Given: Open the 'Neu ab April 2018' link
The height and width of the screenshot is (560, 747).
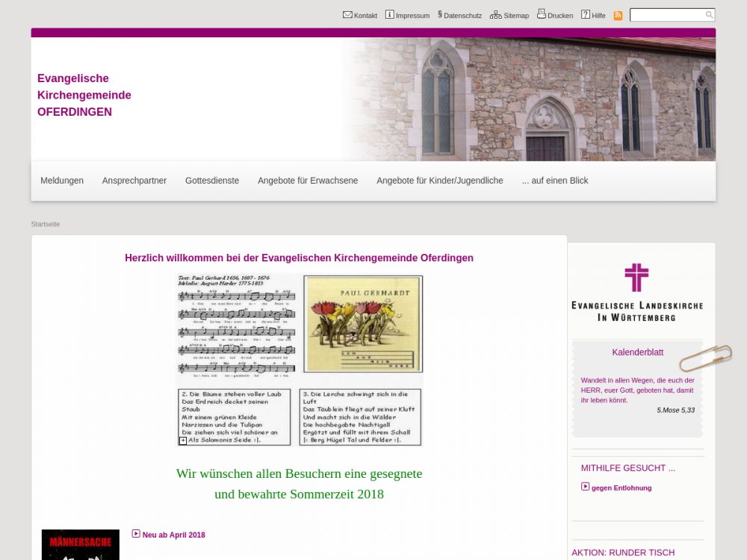Looking at the screenshot, I should point(173,535).
